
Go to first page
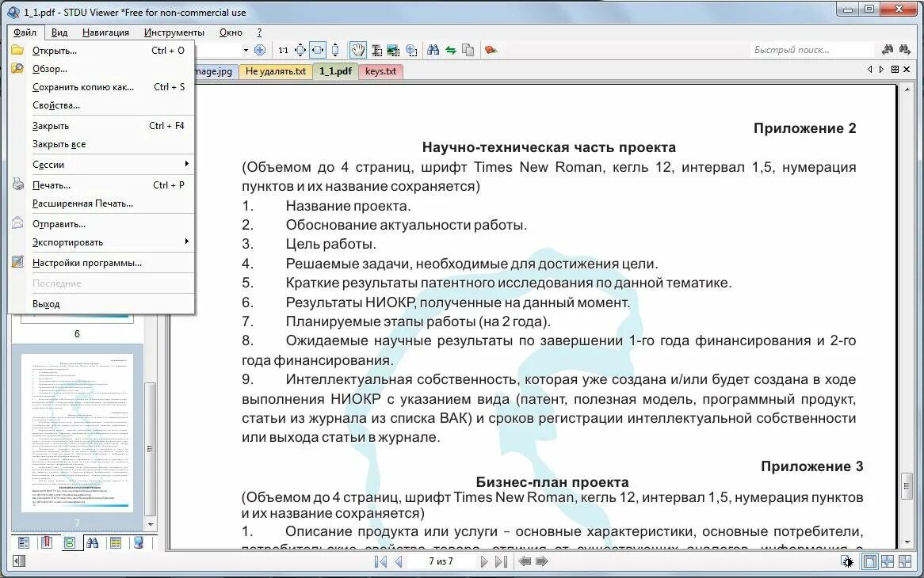click(380, 561)
